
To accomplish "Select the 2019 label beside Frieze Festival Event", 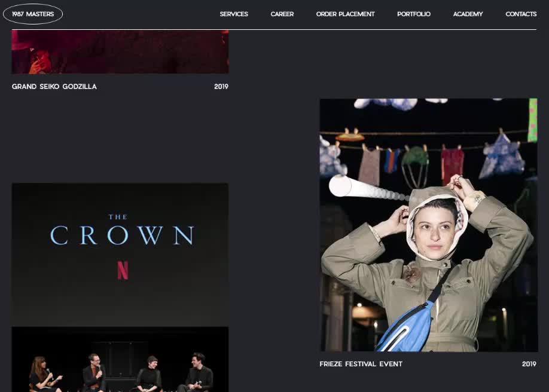I will coord(529,364).
